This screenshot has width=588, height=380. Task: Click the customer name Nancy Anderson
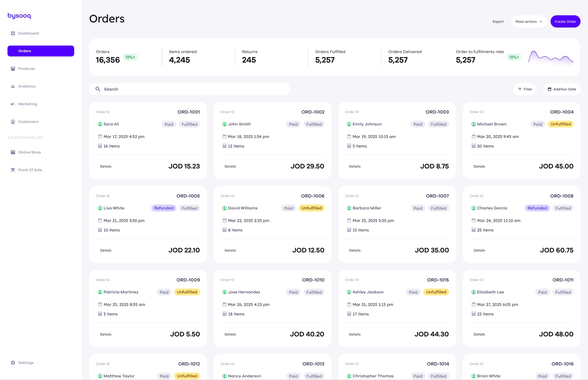click(x=244, y=376)
